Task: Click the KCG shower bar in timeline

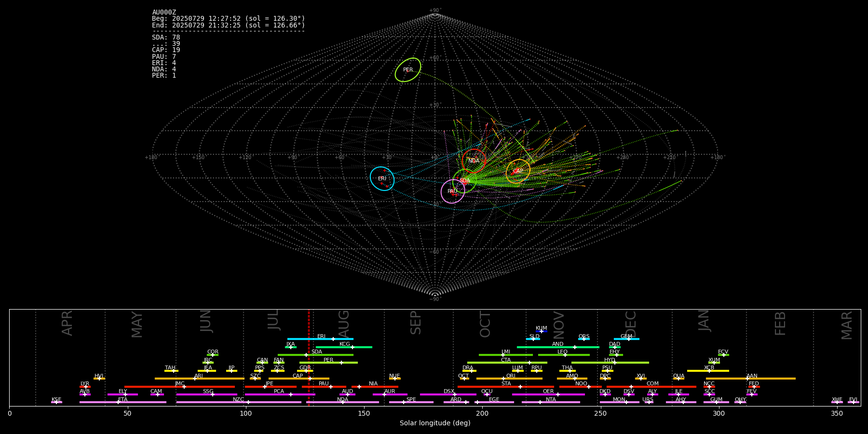Action: [344, 347]
